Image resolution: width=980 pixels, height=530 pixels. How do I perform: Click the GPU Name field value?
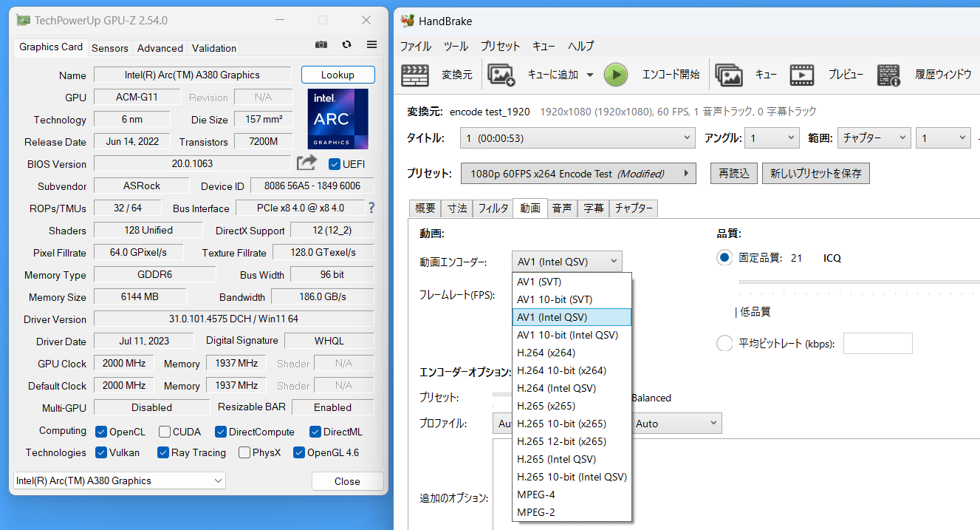[x=193, y=75]
